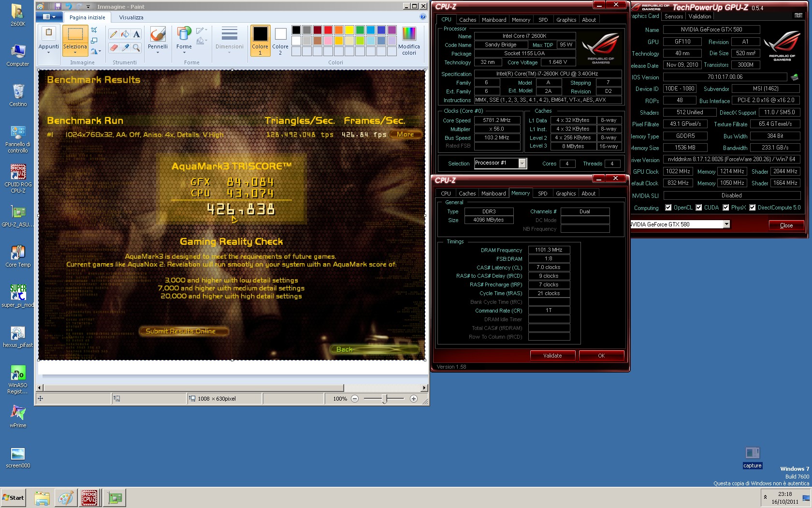Image resolution: width=812 pixels, height=508 pixels.
Task: Click the Validate button in CPU-Z
Action: (x=552, y=356)
